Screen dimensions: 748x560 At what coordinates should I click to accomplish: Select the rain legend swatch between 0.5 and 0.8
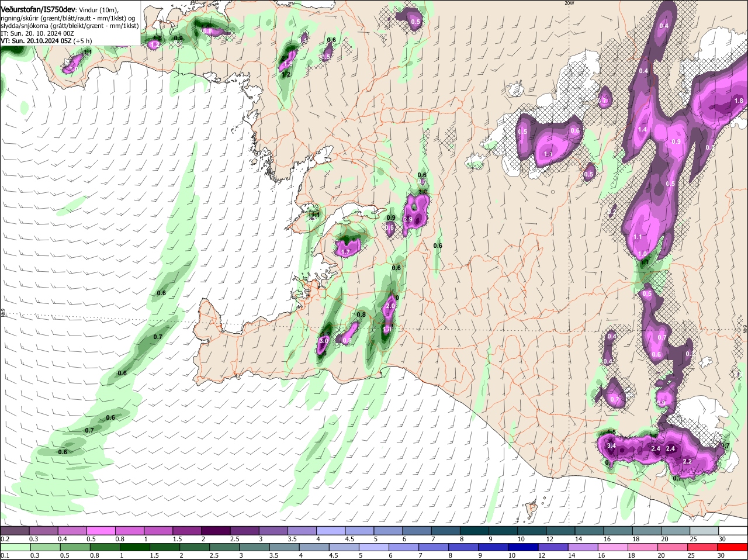click(x=75, y=547)
